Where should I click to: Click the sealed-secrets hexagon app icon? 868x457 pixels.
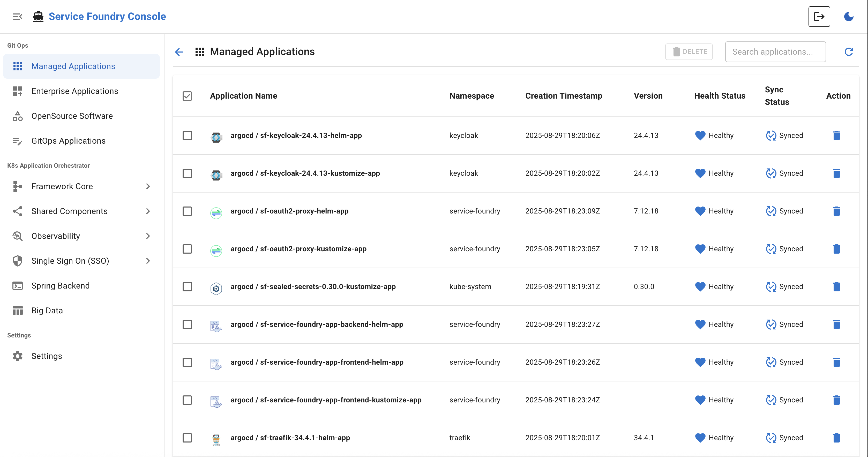coord(216,288)
